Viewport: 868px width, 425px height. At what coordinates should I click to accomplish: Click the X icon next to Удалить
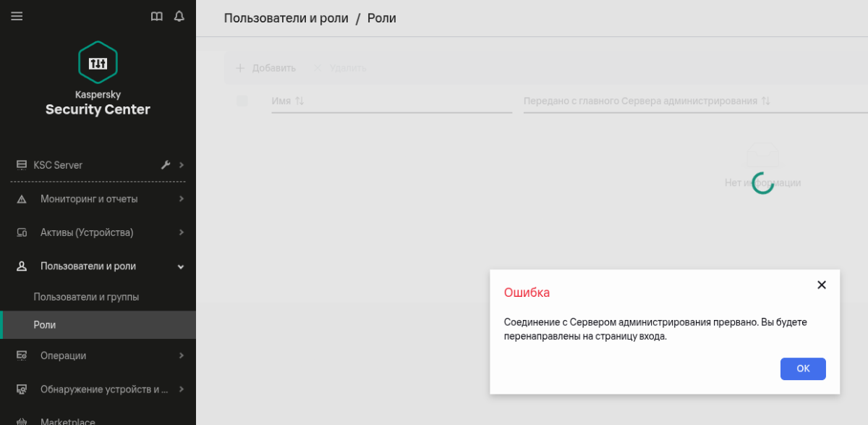pyautogui.click(x=318, y=68)
